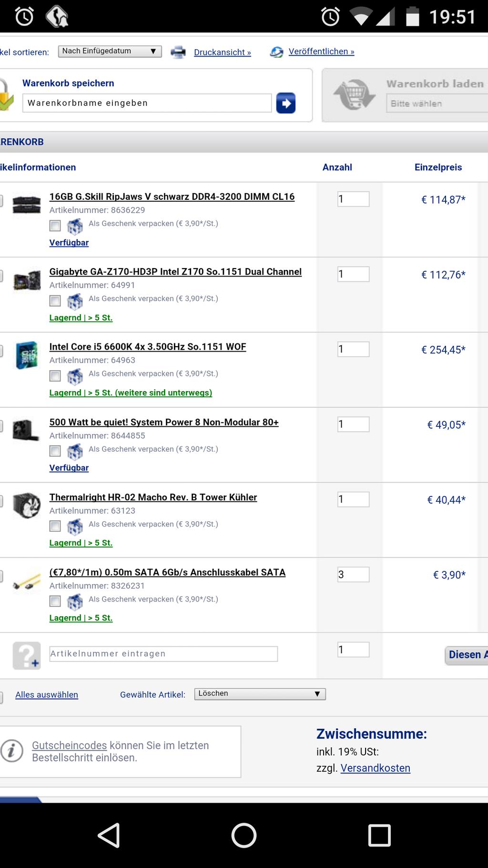Click the publish icon beside Veröffentlichen

pos(276,52)
